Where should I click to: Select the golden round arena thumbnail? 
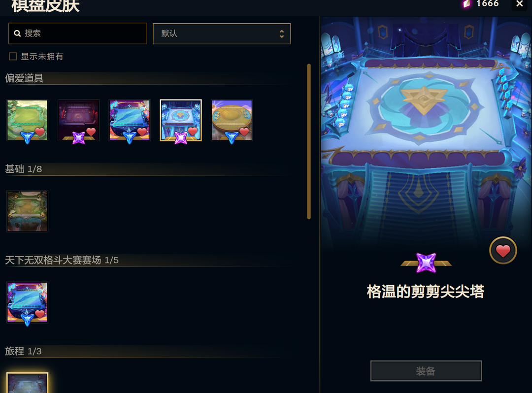[232, 120]
